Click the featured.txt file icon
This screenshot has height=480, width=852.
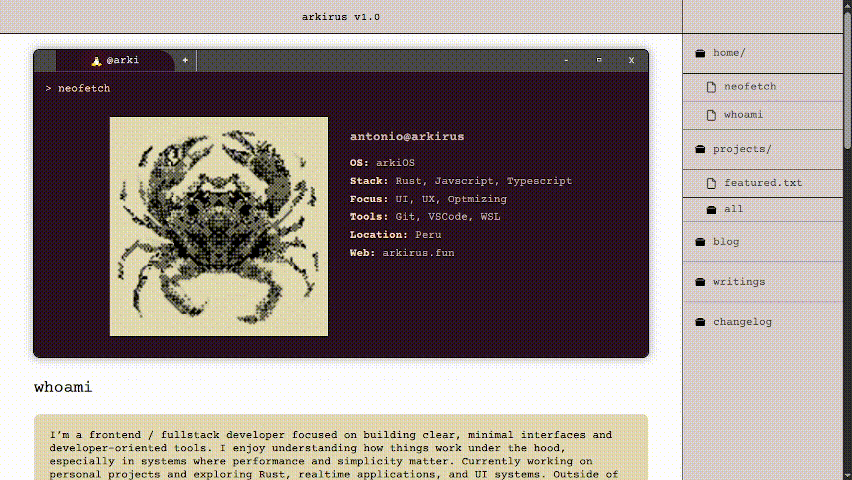tap(712, 183)
